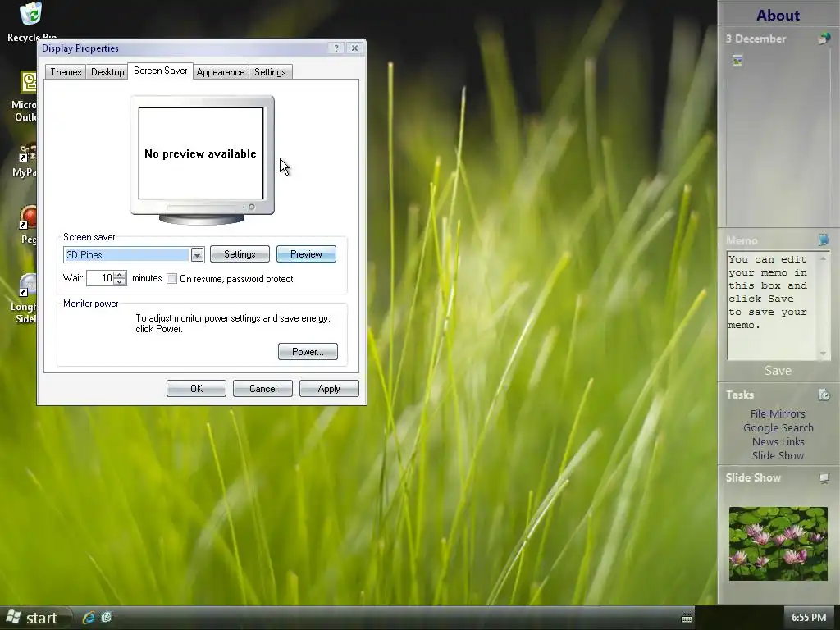Click inside the memo text box
Viewport: 840px width, 630px height.
click(x=771, y=305)
